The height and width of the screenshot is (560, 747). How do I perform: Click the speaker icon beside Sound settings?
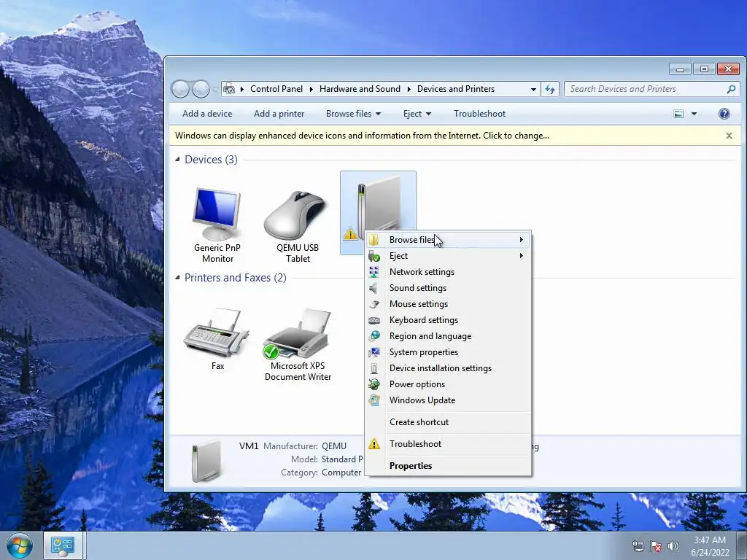click(374, 288)
